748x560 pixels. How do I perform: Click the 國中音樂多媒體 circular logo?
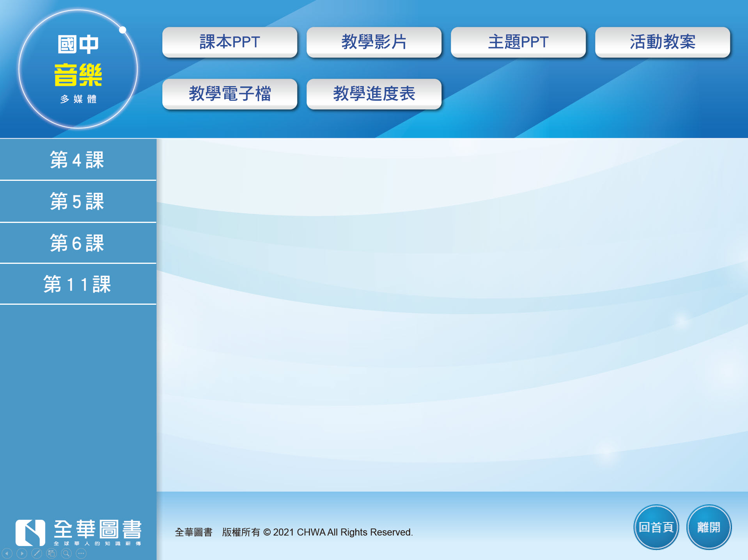78,69
